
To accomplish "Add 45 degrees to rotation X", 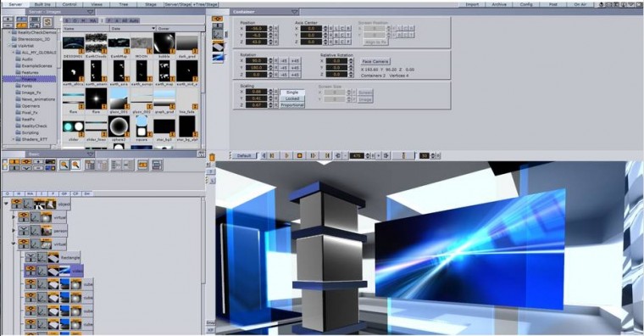I will click(295, 61).
